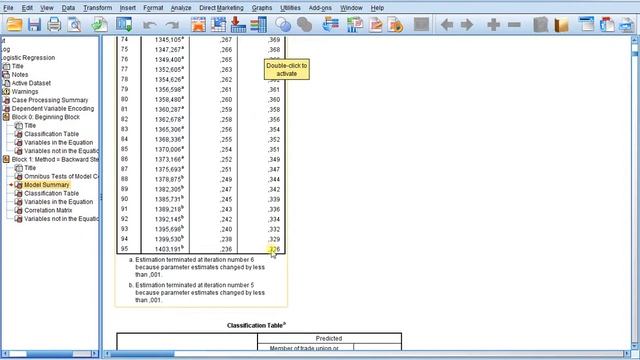640x360 pixels.
Task: Click the Hide item brown book icon
Action: [x=562, y=24]
